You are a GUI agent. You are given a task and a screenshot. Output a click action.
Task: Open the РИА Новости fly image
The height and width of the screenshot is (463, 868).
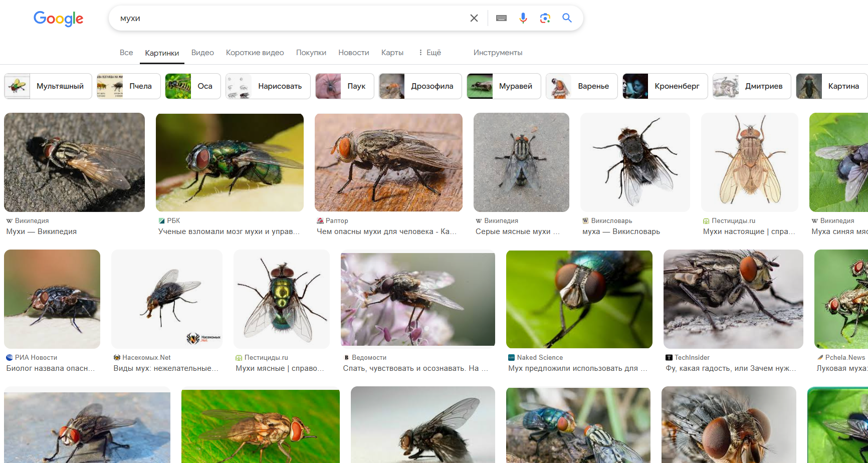point(52,299)
